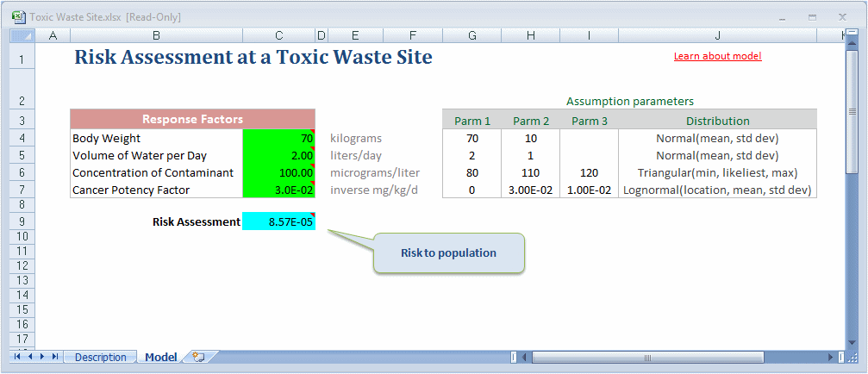Click Parm 3 value 1.00E-02
This screenshot has width=868, height=374.
pyautogui.click(x=590, y=190)
